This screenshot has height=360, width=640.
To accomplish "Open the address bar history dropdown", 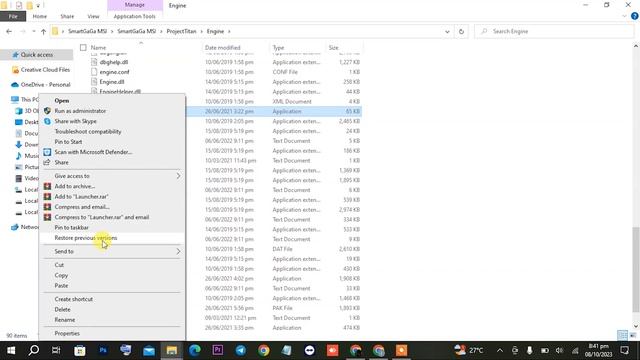I will [x=447, y=31].
